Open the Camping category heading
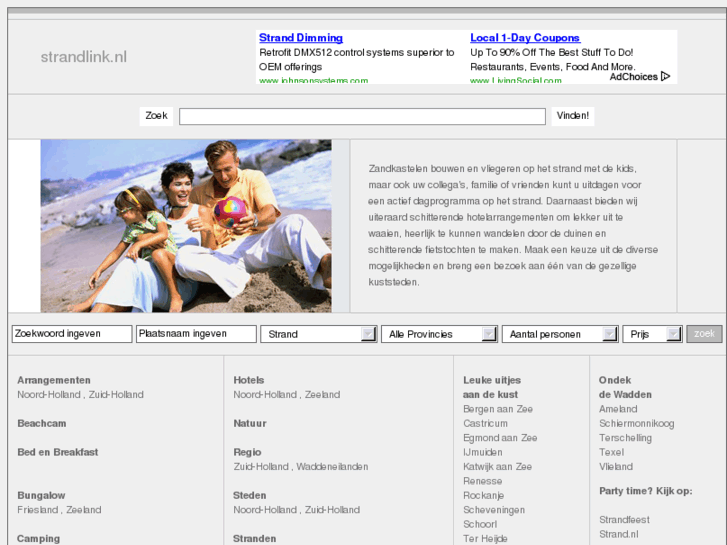This screenshot has width=727, height=545. (x=38, y=539)
